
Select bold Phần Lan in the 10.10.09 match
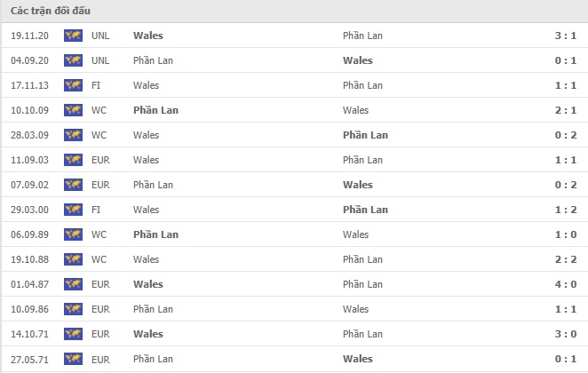click(155, 110)
